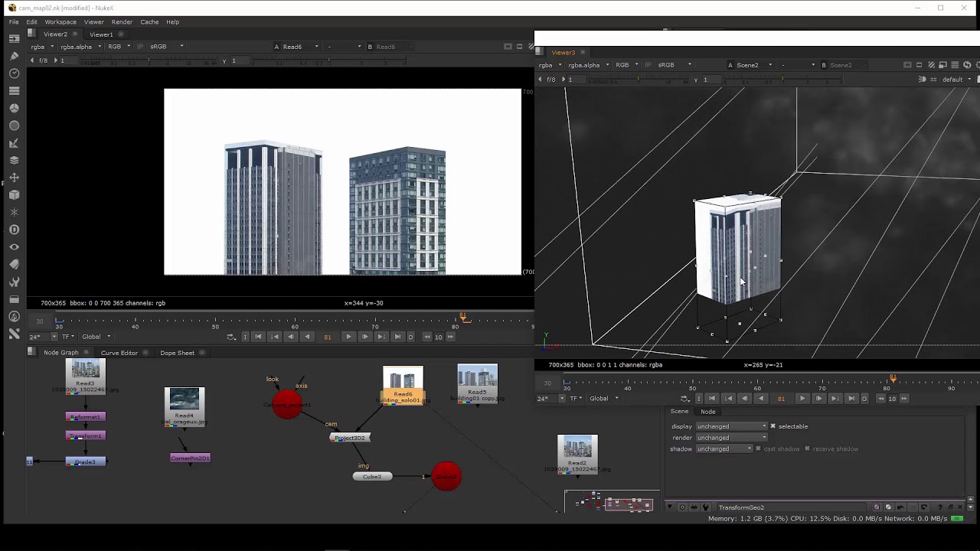Viewport: 980px width, 551px height.
Task: Go to first frame in Viewer3 timeline
Action: pos(712,398)
